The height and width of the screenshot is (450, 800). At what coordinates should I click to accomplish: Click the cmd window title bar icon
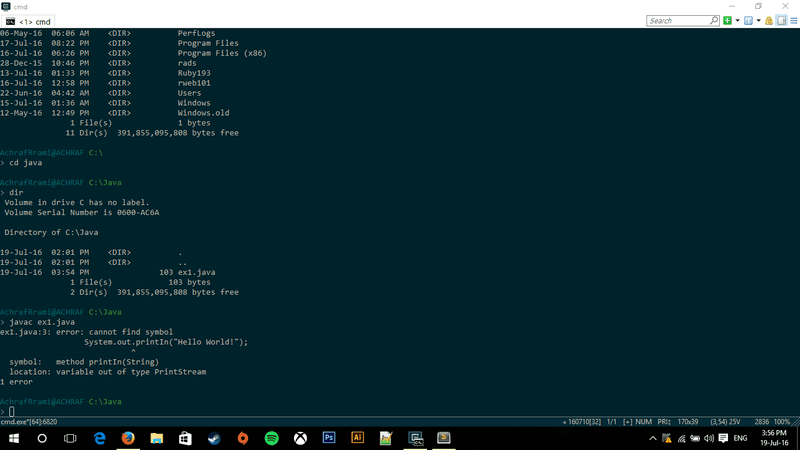click(6, 6)
